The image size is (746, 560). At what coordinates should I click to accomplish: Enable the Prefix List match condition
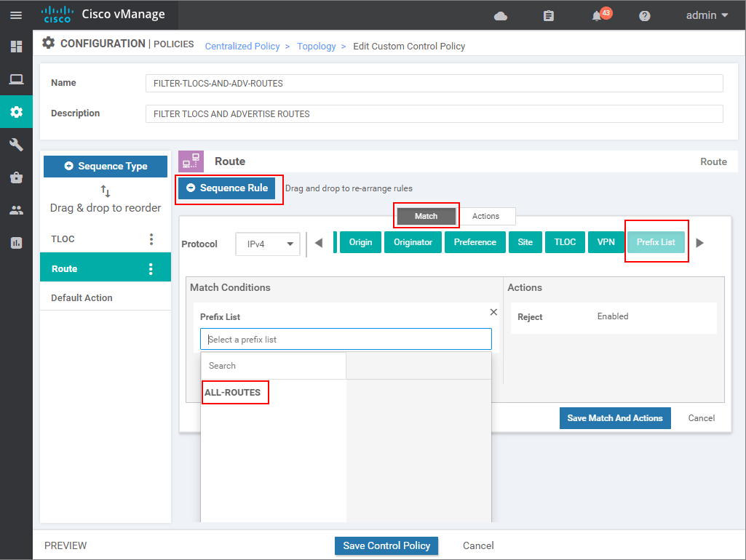pyautogui.click(x=656, y=241)
